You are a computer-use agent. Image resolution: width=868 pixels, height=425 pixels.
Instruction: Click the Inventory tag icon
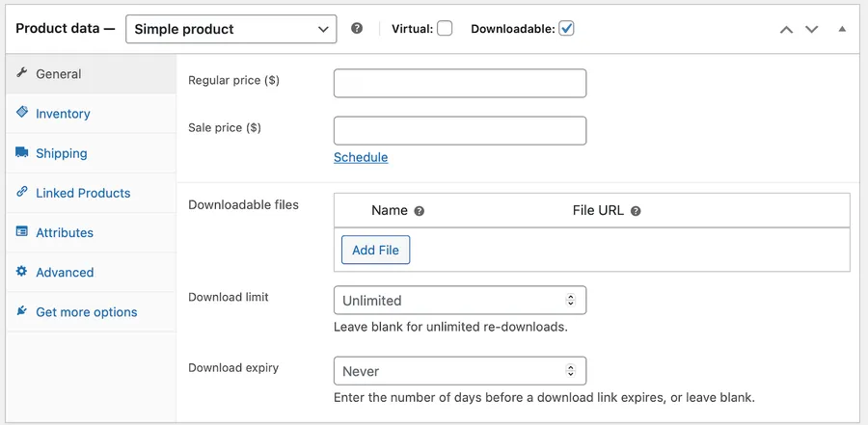tap(22, 113)
